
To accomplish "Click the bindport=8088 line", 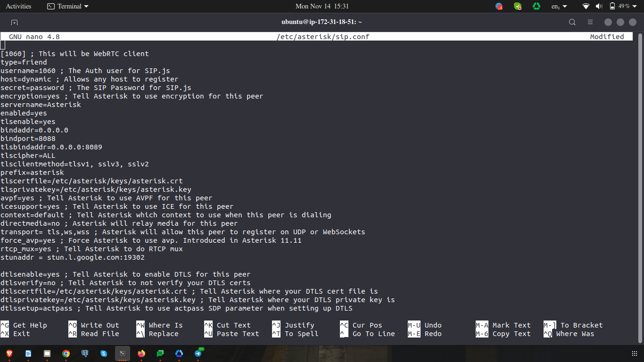I will [28, 139].
